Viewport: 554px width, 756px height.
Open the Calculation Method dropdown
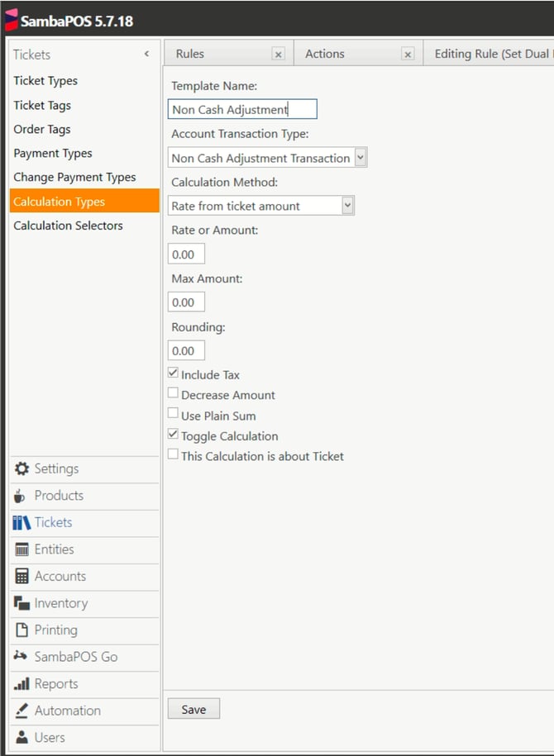pyautogui.click(x=347, y=206)
